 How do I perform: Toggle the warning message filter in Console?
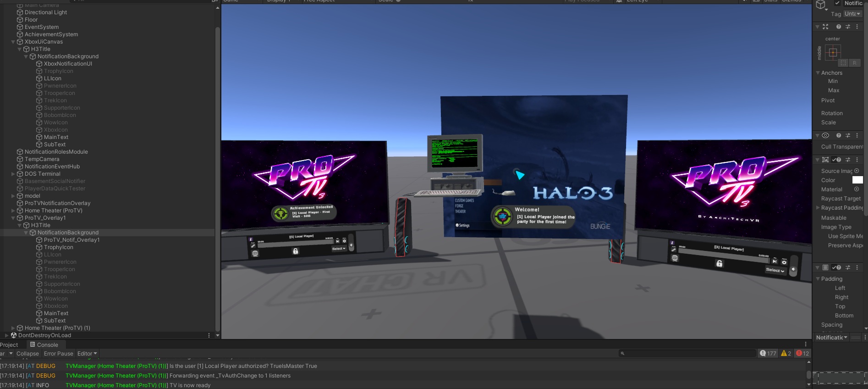[786, 353]
